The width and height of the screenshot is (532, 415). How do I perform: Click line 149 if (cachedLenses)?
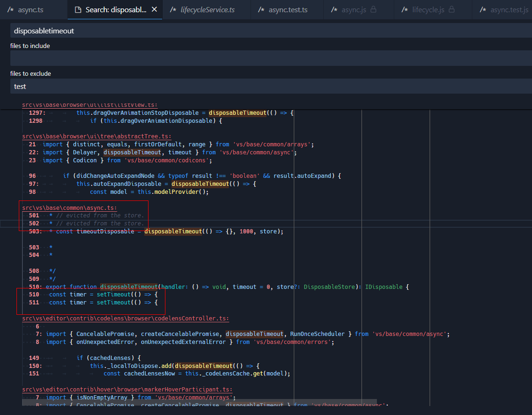pos(85,358)
